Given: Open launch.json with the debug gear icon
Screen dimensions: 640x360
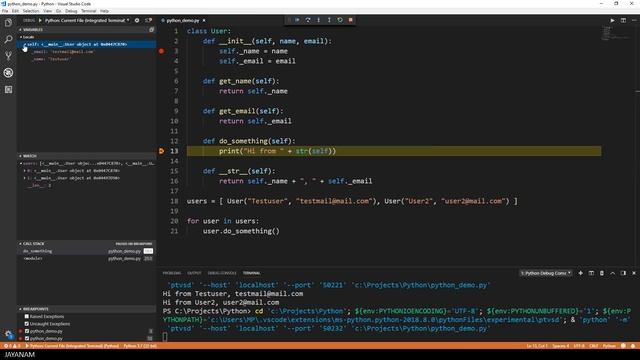Looking at the screenshot, I should coord(137,20).
